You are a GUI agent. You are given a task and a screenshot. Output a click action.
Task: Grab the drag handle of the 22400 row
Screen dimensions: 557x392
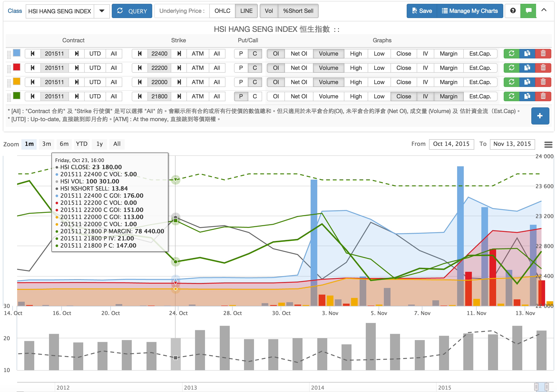tap(9, 55)
